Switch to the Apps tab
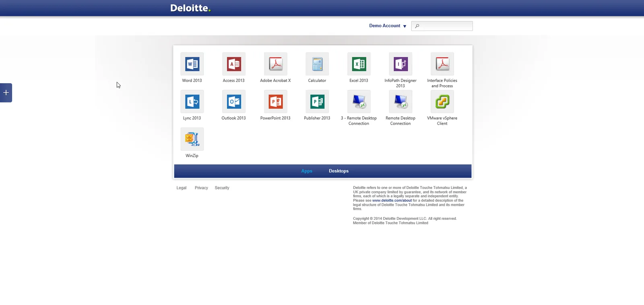The width and height of the screenshot is (644, 305). coord(307,171)
